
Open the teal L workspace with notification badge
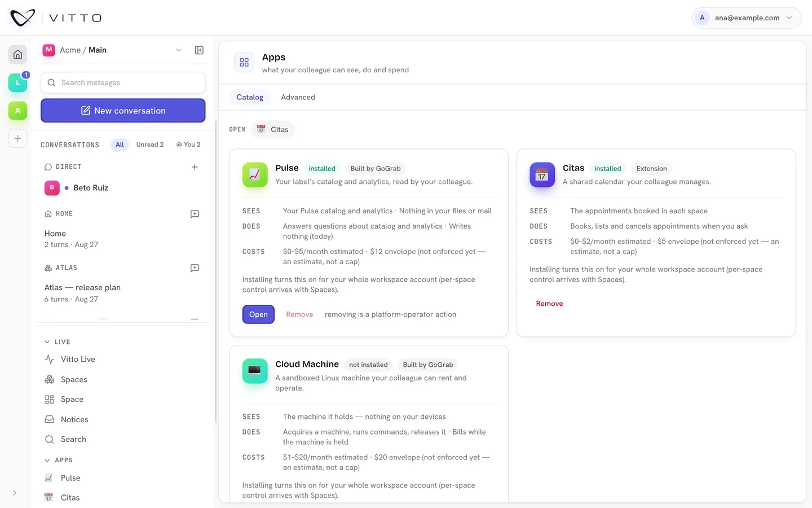(x=17, y=82)
